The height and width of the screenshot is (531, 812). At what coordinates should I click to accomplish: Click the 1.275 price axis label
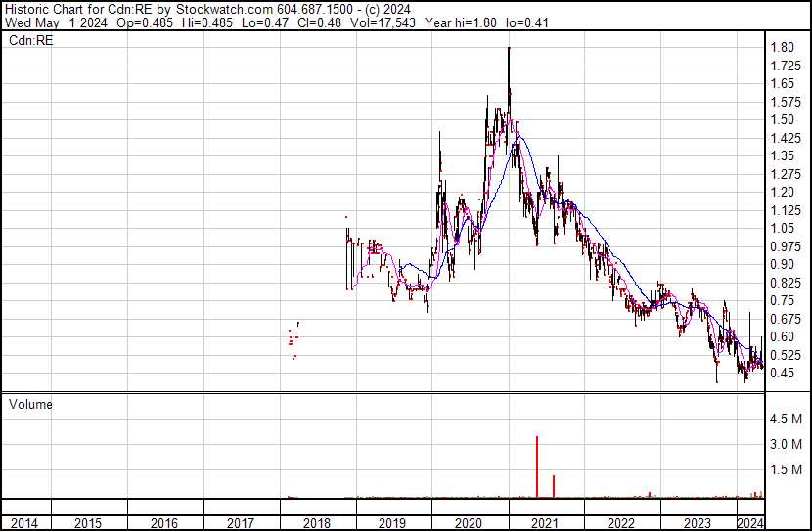(786, 174)
